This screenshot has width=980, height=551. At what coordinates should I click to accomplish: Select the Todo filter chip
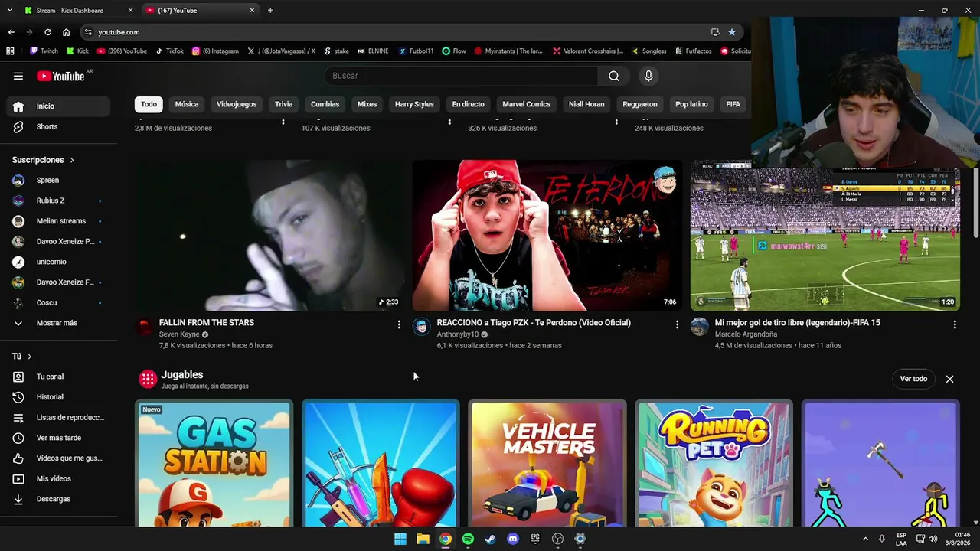149,104
